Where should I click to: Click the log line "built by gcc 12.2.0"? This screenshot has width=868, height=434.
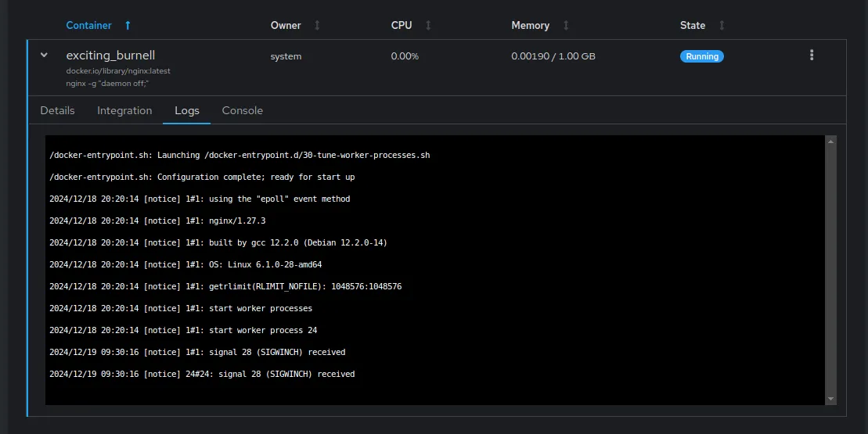click(x=218, y=242)
